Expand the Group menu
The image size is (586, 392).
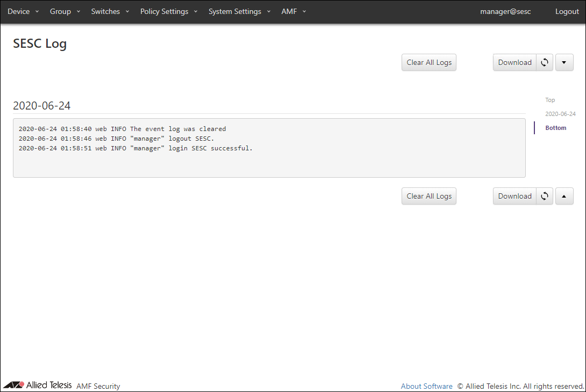click(x=65, y=11)
